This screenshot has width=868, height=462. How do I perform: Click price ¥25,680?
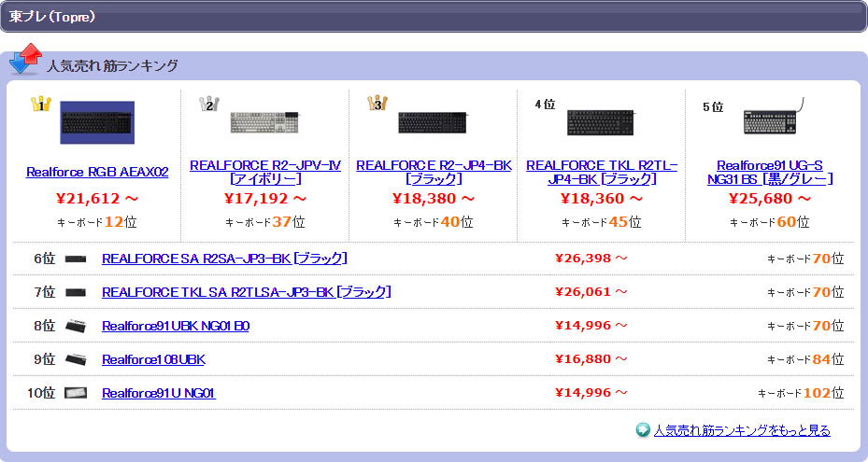(770, 199)
